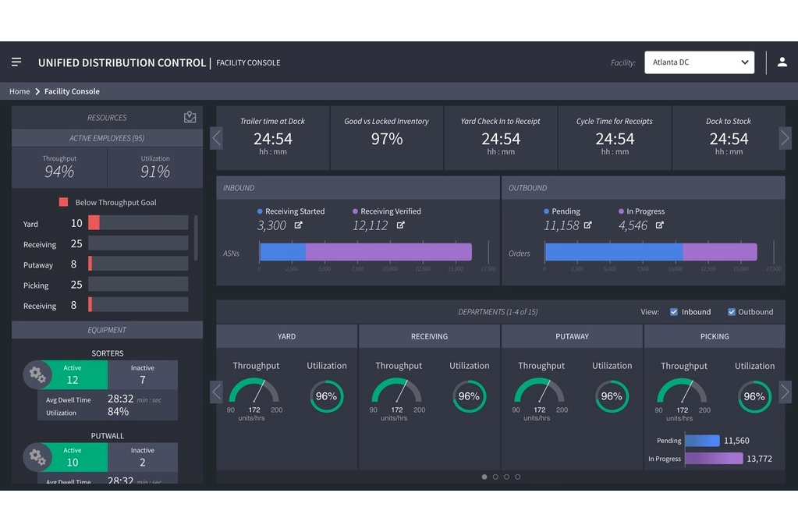Click the map icon in Resources header
Screen dimensions: 798x532
pyautogui.click(x=190, y=117)
